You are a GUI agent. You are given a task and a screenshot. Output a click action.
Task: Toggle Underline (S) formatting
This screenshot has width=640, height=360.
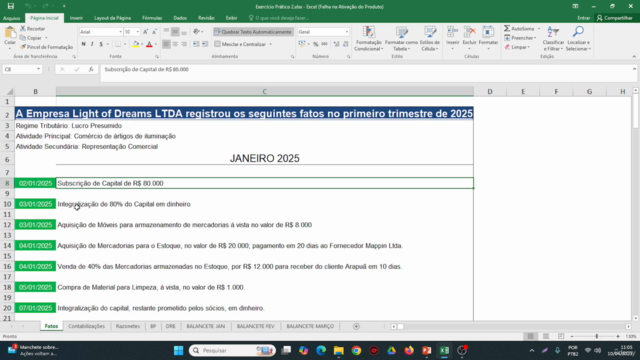click(x=101, y=44)
